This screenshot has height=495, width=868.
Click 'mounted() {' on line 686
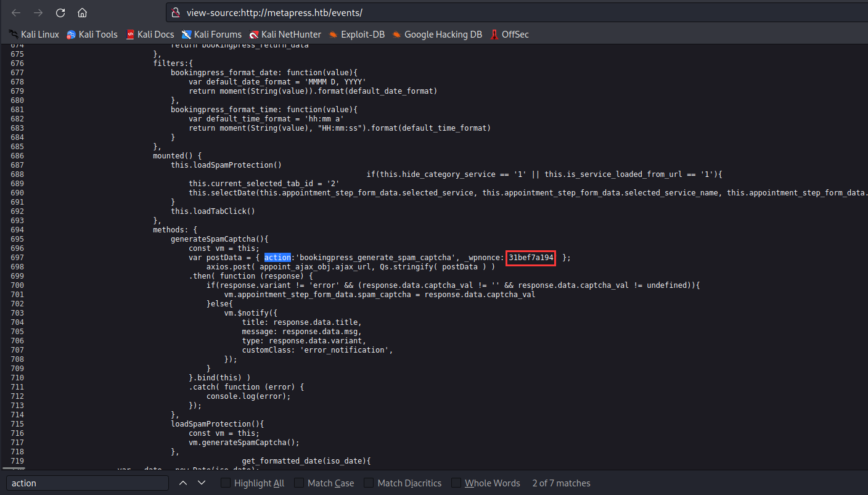coord(178,156)
